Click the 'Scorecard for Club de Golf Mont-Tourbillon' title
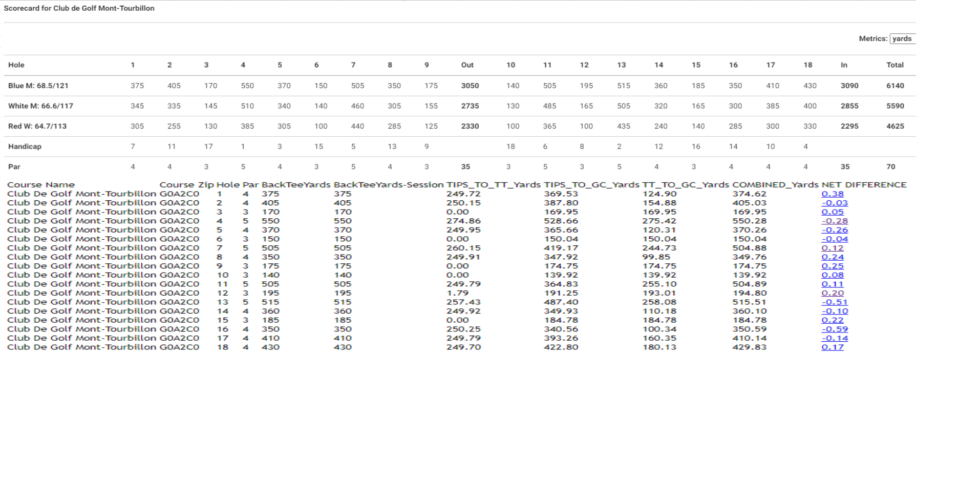Image resolution: width=980 pixels, height=479 pixels. (79, 8)
